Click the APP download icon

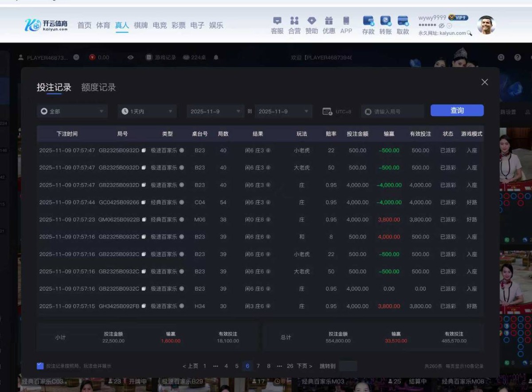click(346, 21)
